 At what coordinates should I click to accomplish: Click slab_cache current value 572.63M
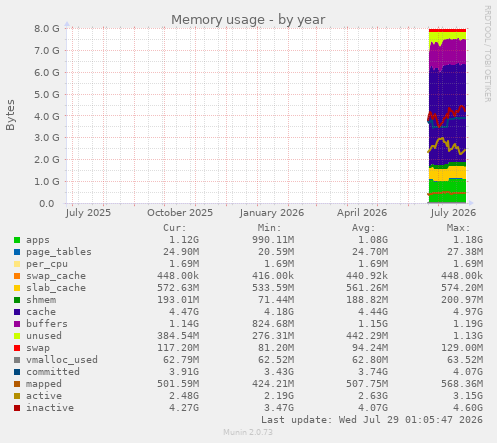pos(178,288)
